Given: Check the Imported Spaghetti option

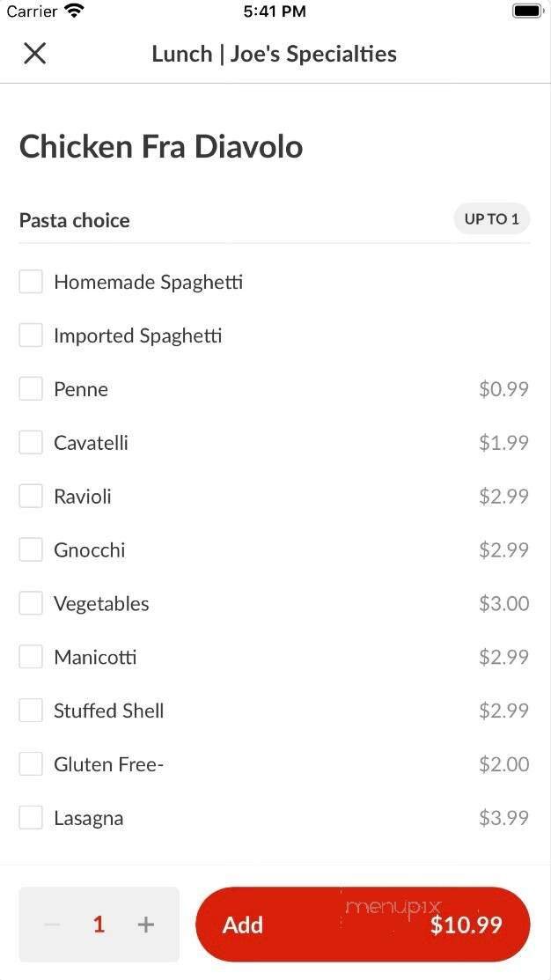Looking at the screenshot, I should pyautogui.click(x=31, y=335).
